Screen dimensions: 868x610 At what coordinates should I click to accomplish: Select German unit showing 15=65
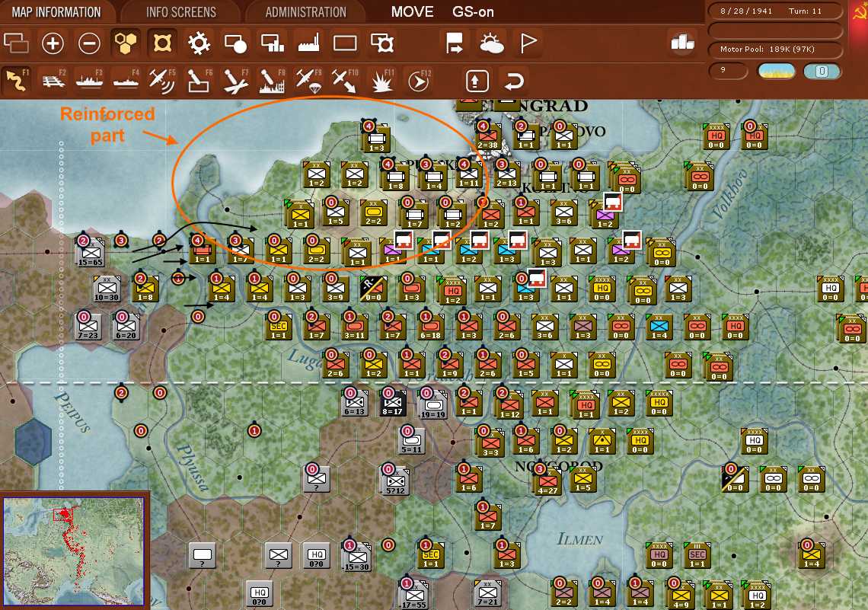91,253
